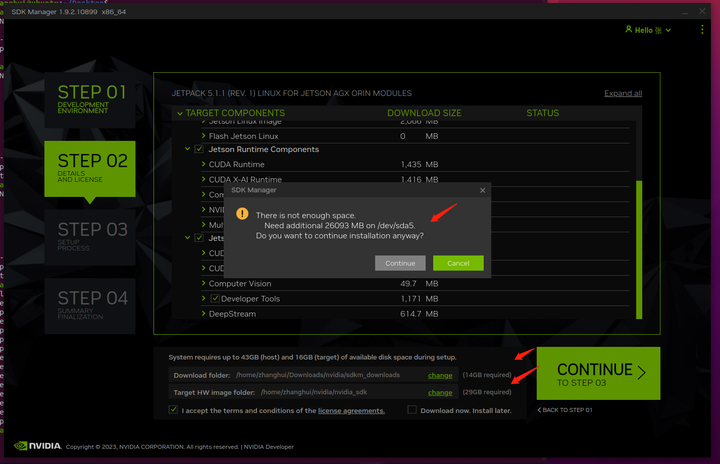Viewport: 720px width, 464px height.
Task: Click the Status column header
Action: click(x=543, y=113)
